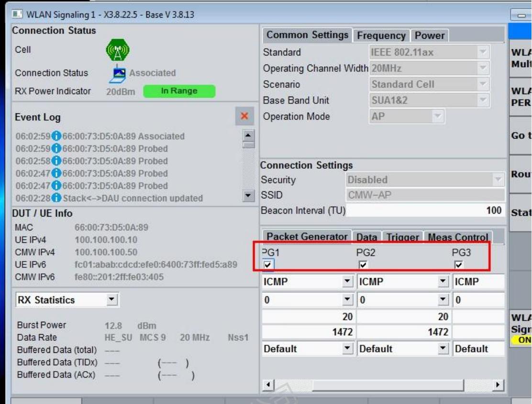Click the PG2 field showing 1472
The height and width of the screenshot is (404, 532).
404,332
